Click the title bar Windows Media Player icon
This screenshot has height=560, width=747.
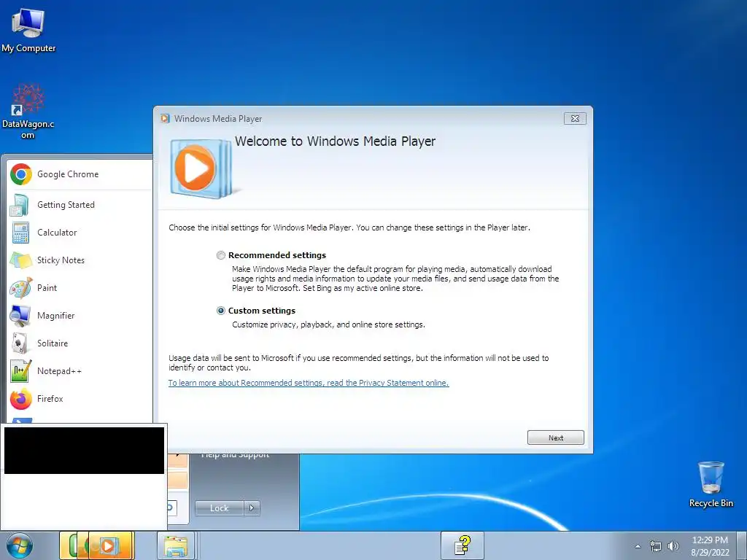pyautogui.click(x=166, y=119)
